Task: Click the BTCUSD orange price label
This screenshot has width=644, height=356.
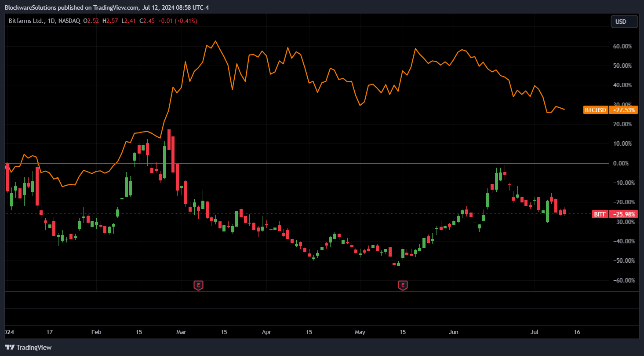Action: pos(595,110)
